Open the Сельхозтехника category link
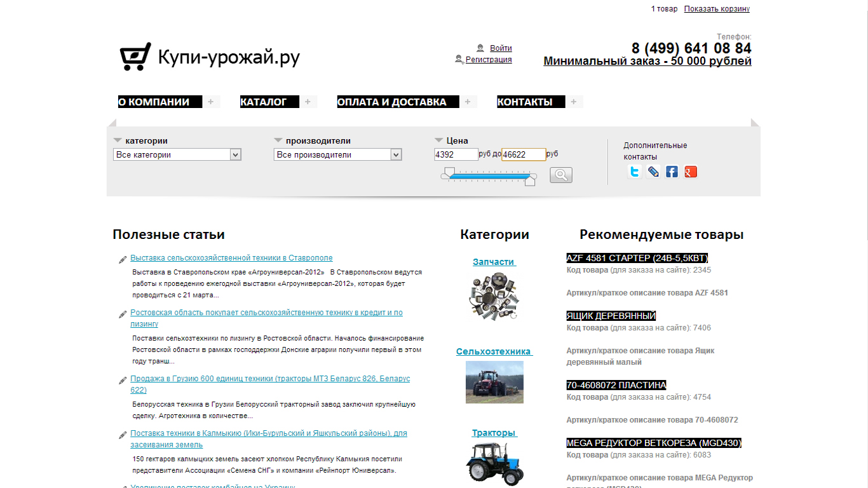Image resolution: width=868 pixels, height=488 pixels. [x=494, y=351]
